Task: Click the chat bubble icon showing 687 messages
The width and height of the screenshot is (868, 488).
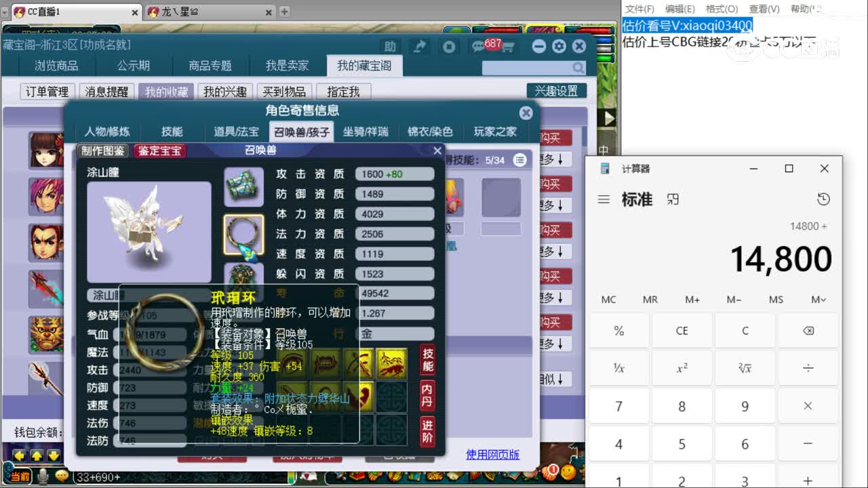Action: (x=478, y=46)
